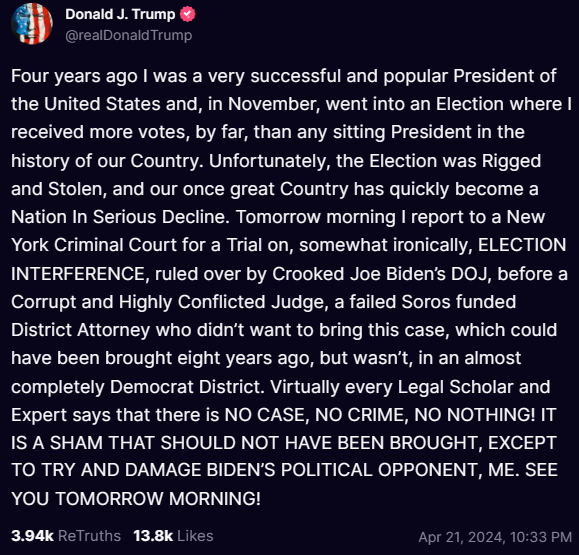Click the words Soros funded

459,302
